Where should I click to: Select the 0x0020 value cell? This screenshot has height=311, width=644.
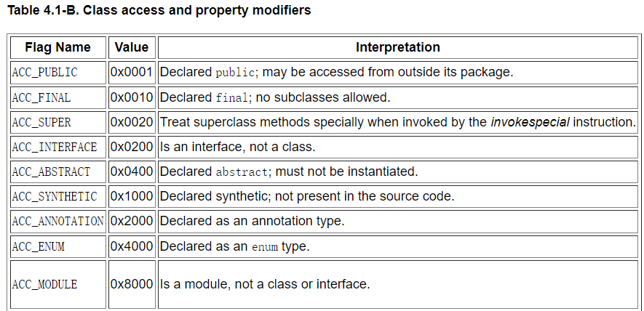[x=132, y=122]
